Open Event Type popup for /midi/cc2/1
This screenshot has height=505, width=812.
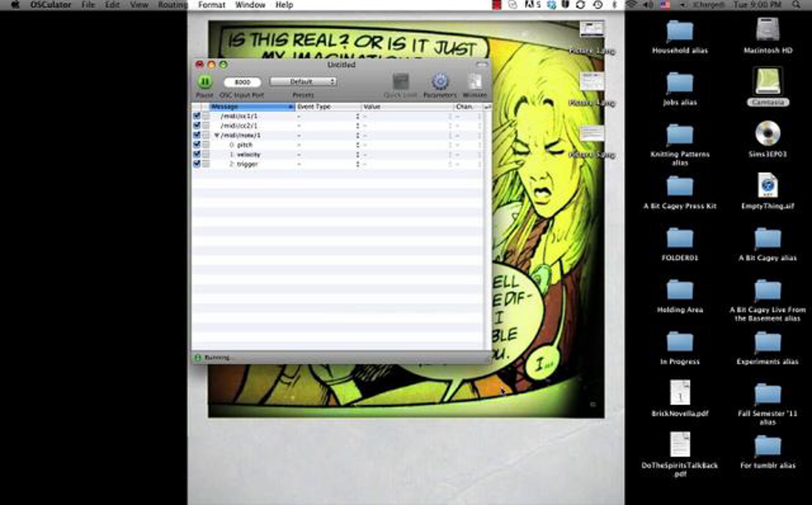pyautogui.click(x=328, y=126)
